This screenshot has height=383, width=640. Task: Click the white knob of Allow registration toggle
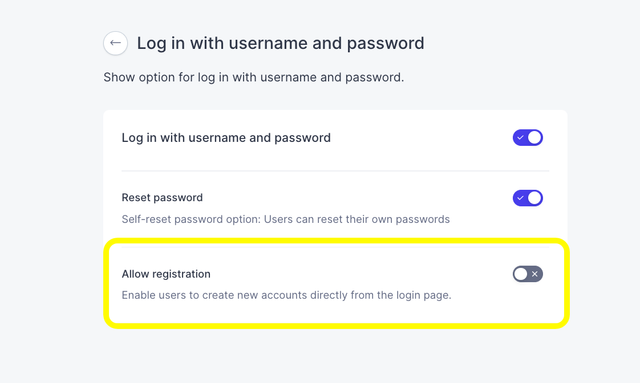tap(520, 274)
